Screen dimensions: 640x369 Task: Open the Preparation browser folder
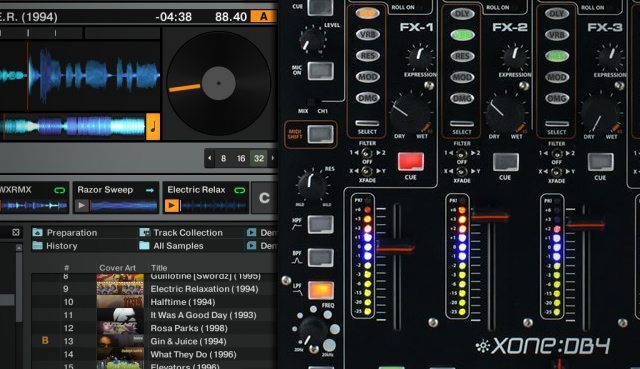click(65, 233)
